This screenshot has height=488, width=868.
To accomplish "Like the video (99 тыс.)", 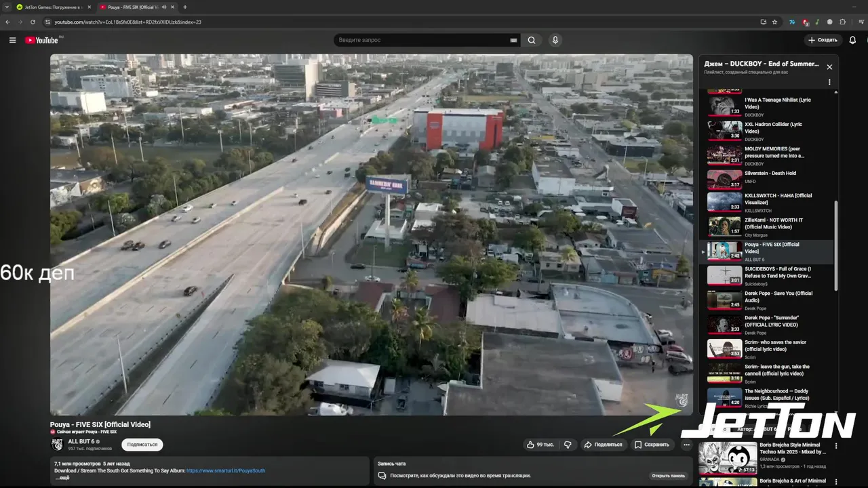I will pos(540,445).
